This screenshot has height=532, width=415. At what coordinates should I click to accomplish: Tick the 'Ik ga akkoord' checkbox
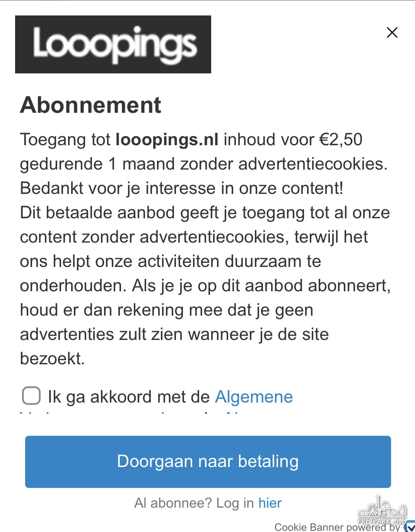point(31,396)
